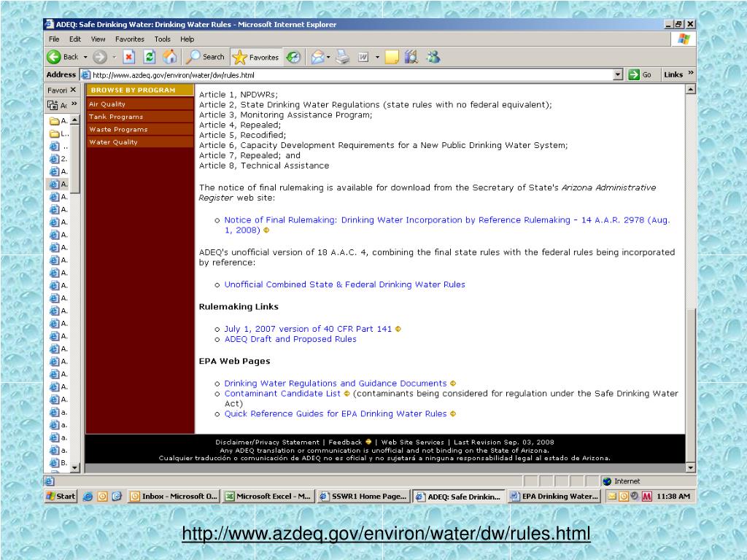747x560 pixels.
Task: Open the Disclaimer/Privacy Statement footer link
Action: click(267, 442)
